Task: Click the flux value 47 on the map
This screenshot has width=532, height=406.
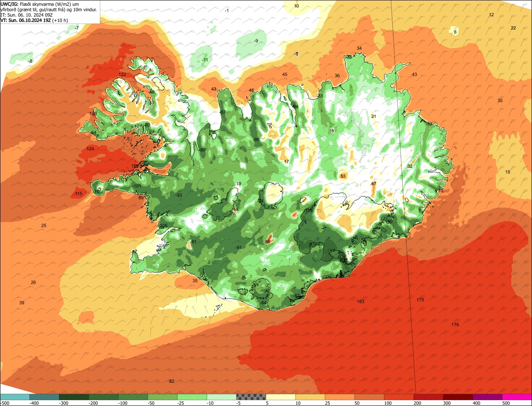Action: pos(374,183)
